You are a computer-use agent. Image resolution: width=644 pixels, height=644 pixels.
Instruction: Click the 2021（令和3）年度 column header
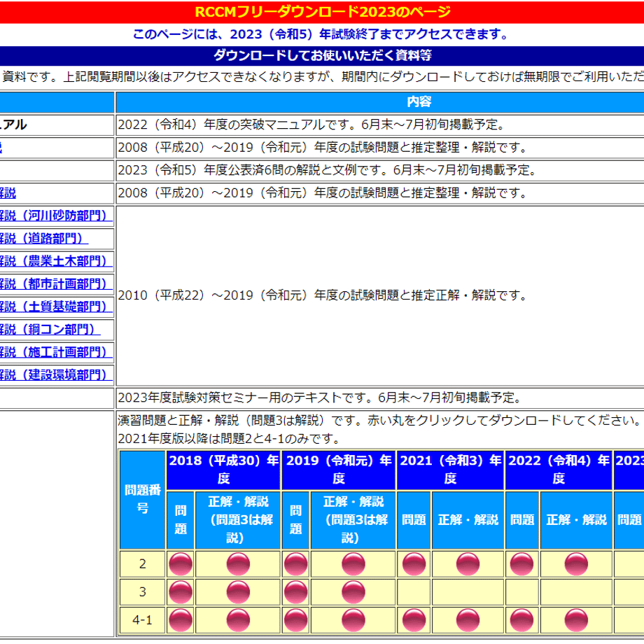point(451,470)
